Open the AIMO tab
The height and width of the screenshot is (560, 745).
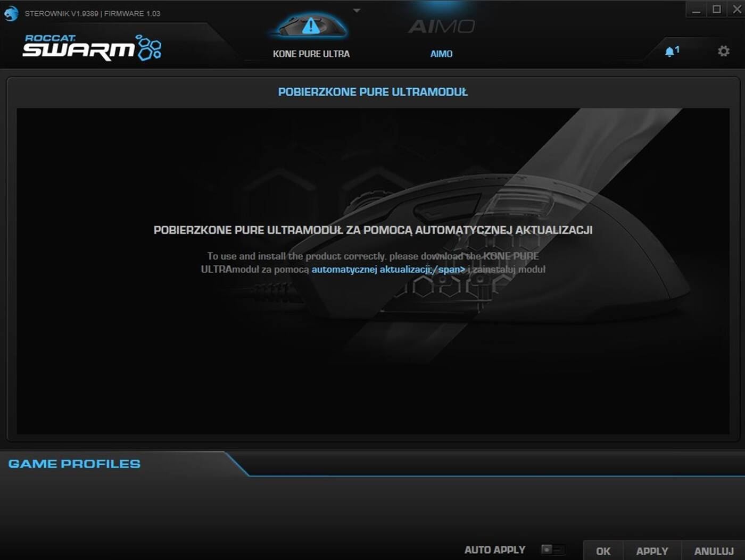pos(441,54)
